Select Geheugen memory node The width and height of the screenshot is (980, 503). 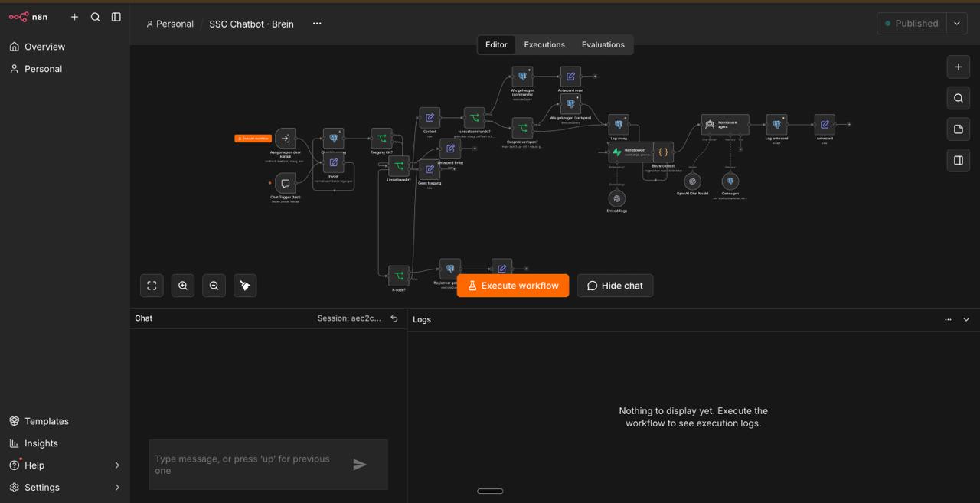(730, 181)
